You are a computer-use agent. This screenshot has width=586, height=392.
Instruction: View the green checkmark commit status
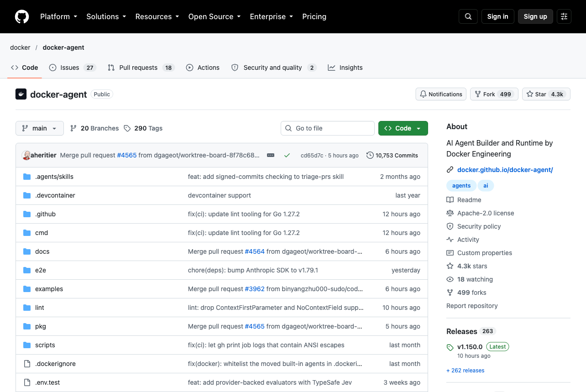tap(287, 155)
